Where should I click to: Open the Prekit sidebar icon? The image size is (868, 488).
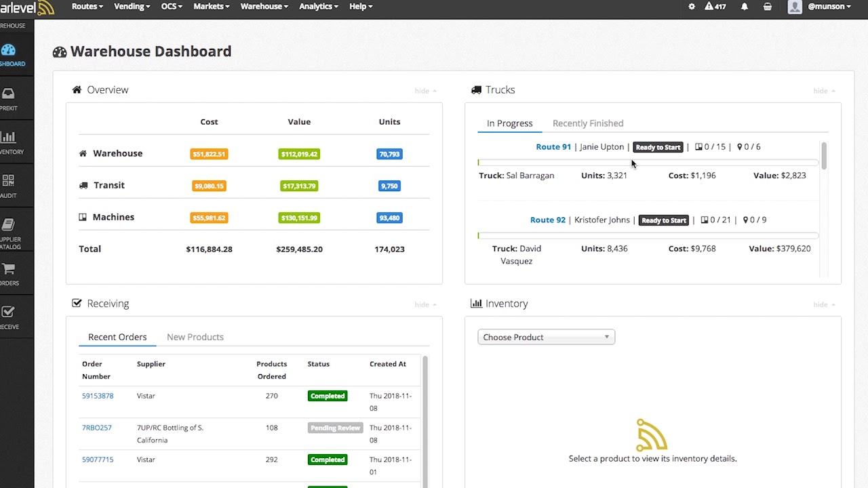click(x=8, y=94)
